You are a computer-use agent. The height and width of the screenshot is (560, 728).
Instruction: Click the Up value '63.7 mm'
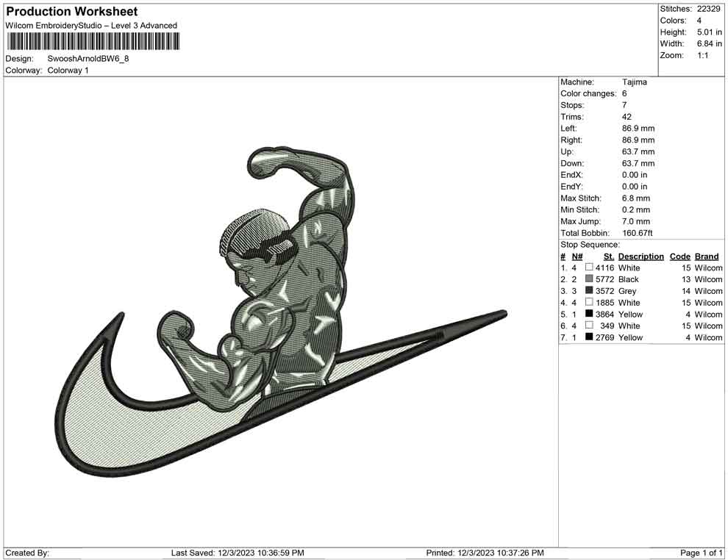point(638,151)
